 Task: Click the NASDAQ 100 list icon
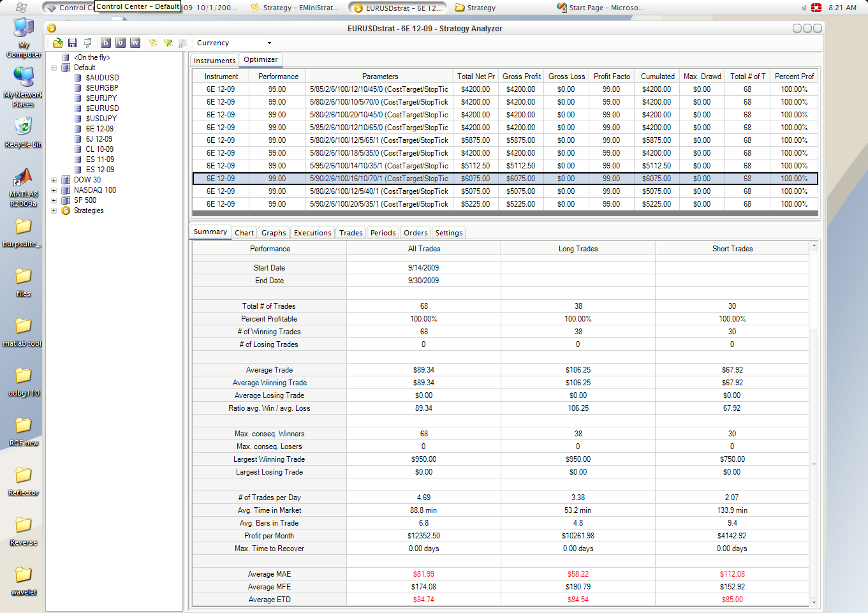[66, 190]
